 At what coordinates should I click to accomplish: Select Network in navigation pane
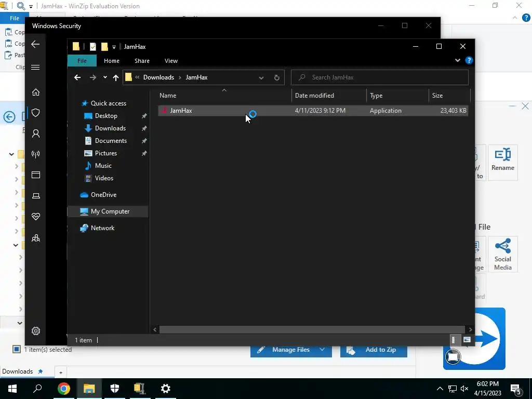(x=102, y=228)
